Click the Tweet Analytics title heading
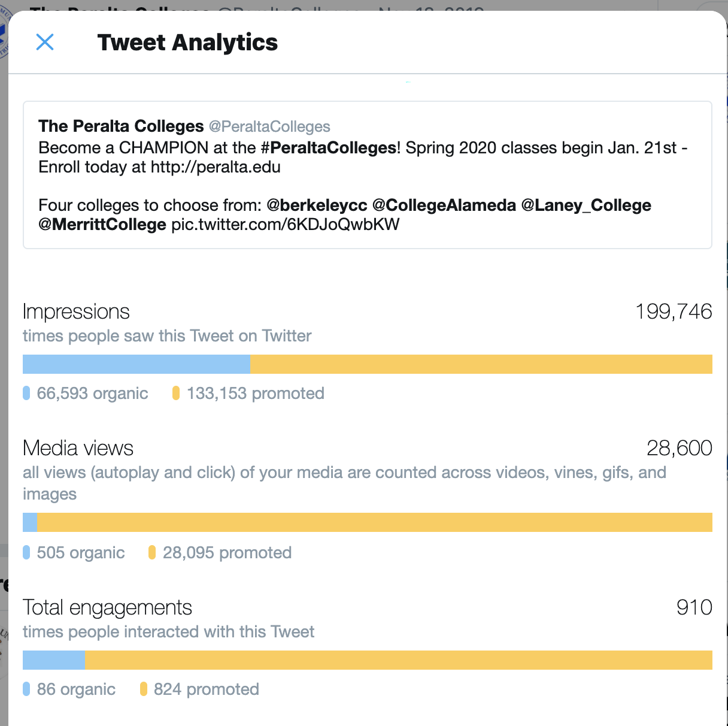 (187, 43)
